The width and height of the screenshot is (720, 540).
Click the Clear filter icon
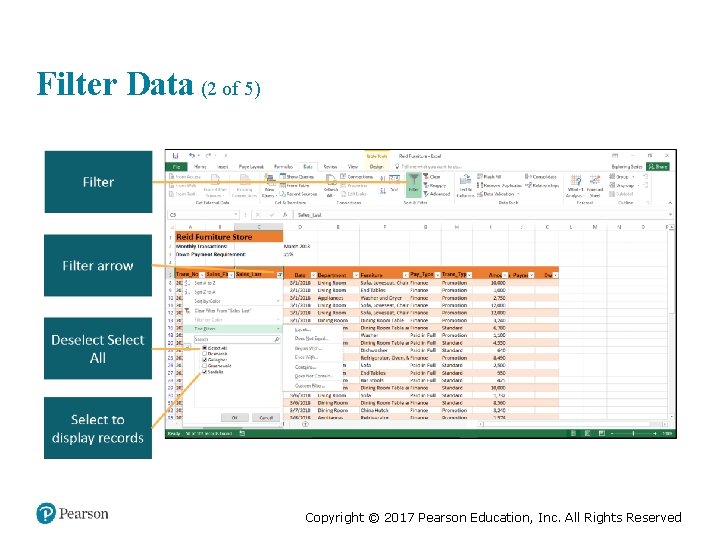426,177
